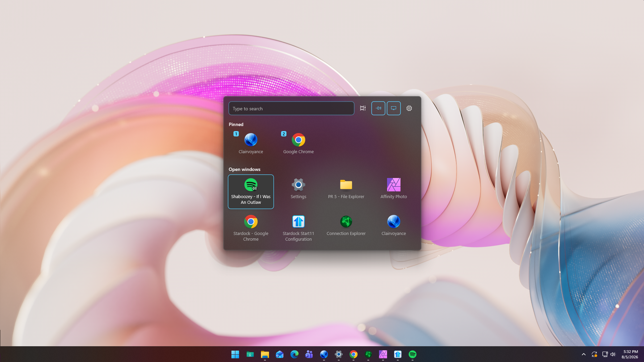Open the green download app on taskbar

(250, 354)
